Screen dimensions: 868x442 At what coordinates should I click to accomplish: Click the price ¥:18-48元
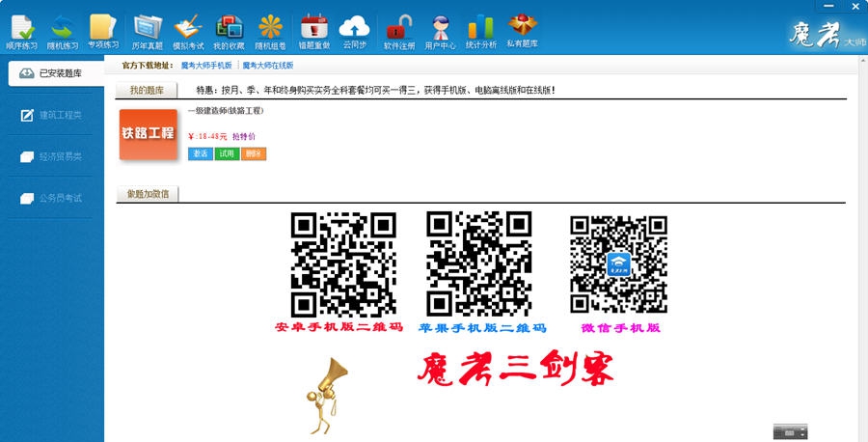point(207,137)
